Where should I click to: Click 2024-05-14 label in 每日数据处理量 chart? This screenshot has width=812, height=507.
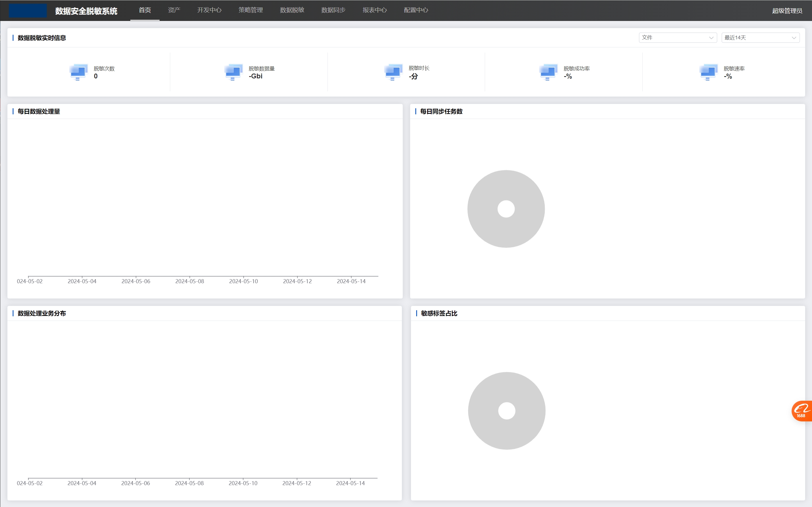point(351,281)
